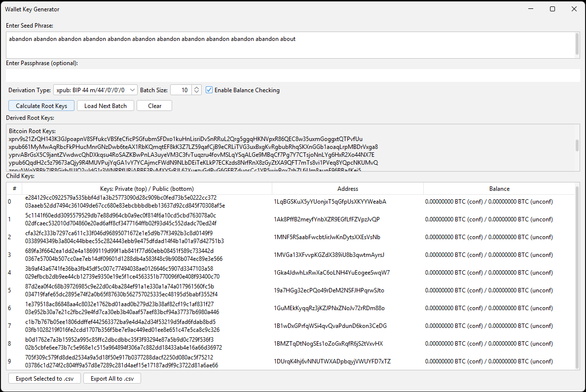Select the Batch Size value field
The height and width of the screenshot is (392, 586).
coord(182,90)
